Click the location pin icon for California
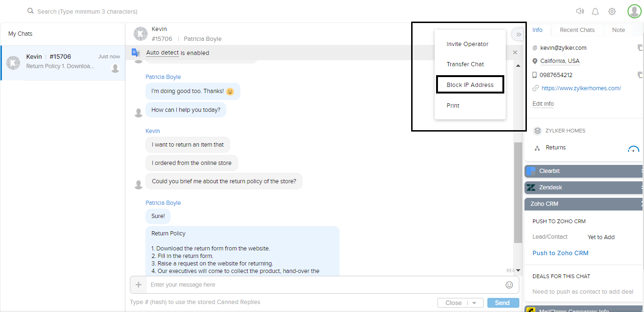The image size is (644, 312). pyautogui.click(x=535, y=61)
